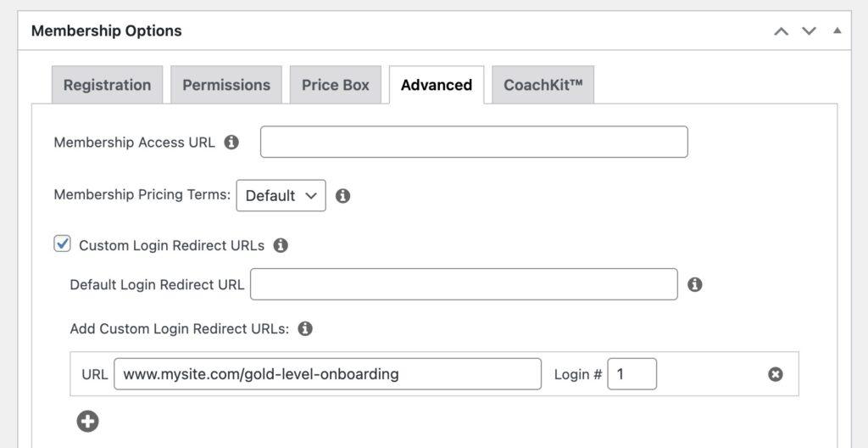Click info icon beside Add Custom Login Redirect URLs
Screen dimensions: 868x448
[x=305, y=328]
